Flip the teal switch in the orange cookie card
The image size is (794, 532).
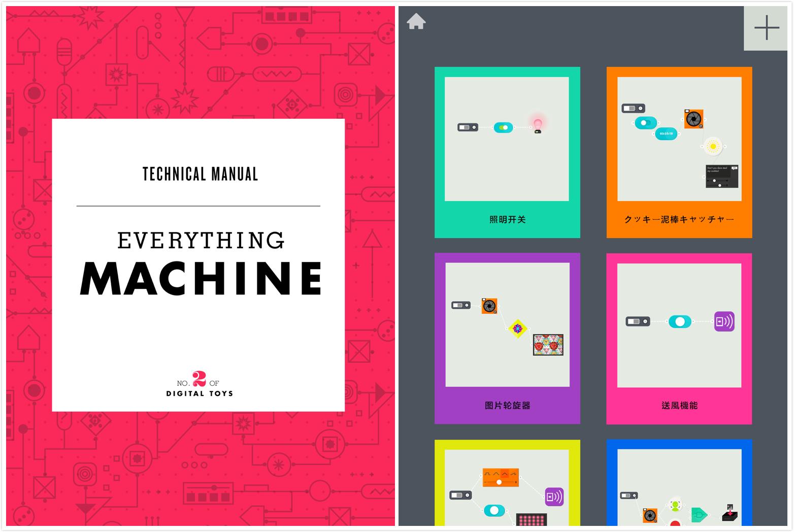645,122
